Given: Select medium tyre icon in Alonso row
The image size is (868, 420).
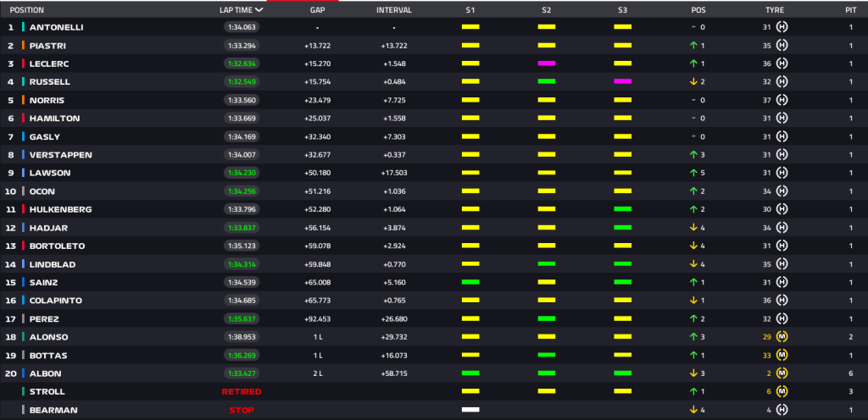Looking at the screenshot, I should pyautogui.click(x=782, y=337).
